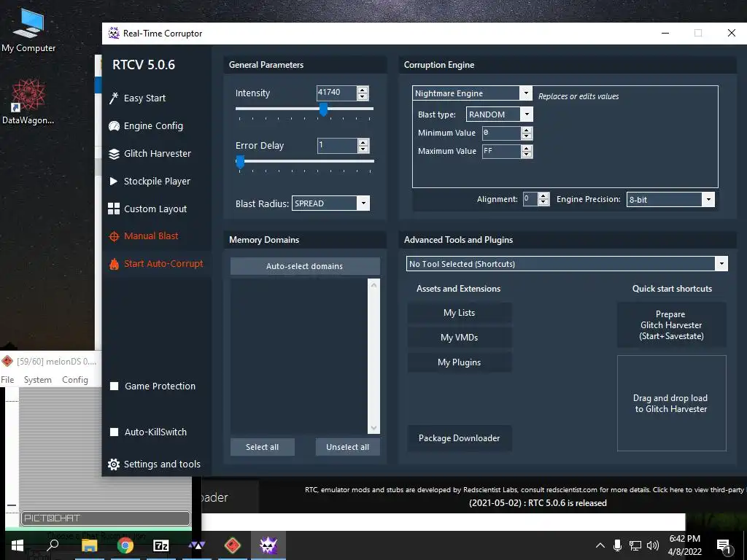Open melonDS Config menu
This screenshot has width=747, height=560.
(75, 379)
